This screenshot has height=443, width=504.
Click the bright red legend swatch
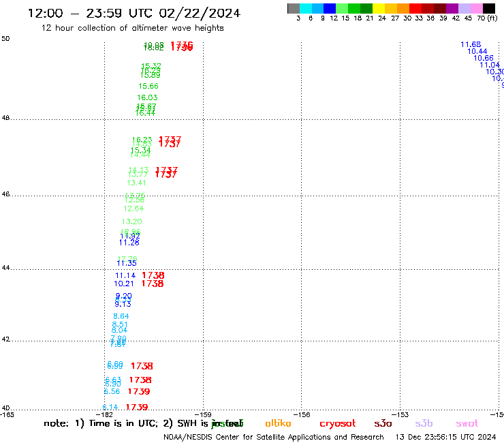click(x=415, y=8)
